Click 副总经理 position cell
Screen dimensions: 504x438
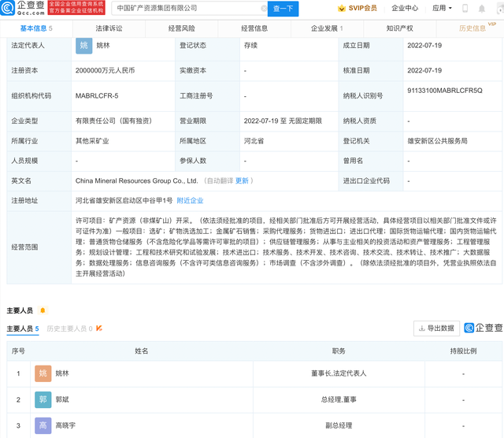[x=339, y=425]
